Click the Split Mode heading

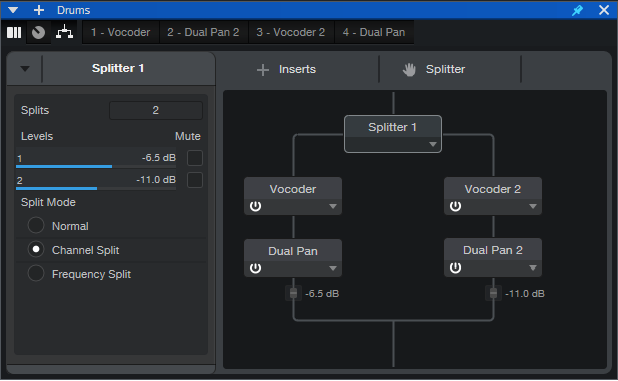pos(48,203)
